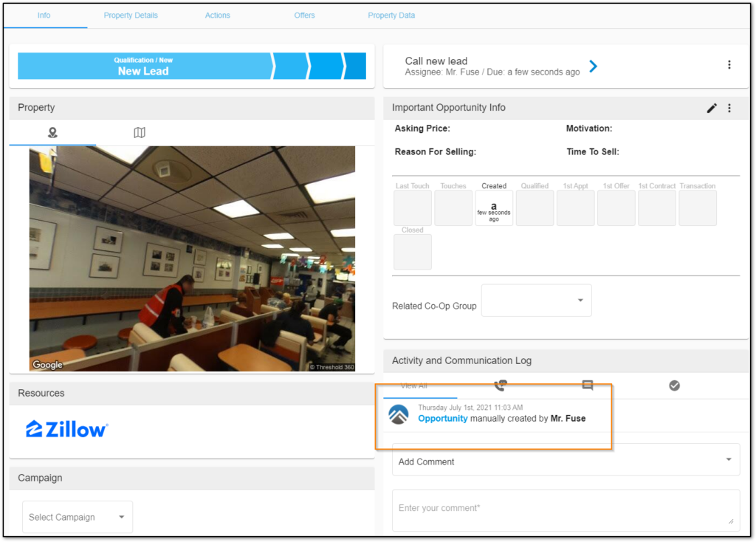Viewport: 756px width, 542px height.
Task: Click the Enter your comment text field
Action: click(566, 509)
